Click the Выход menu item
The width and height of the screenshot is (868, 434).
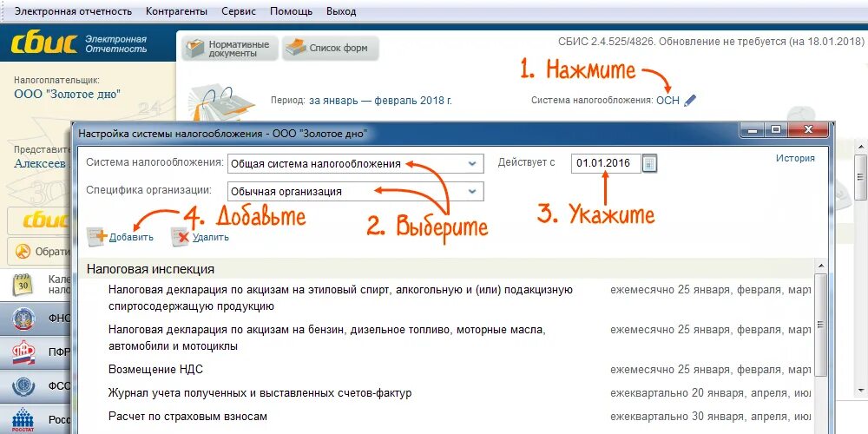coord(341,11)
